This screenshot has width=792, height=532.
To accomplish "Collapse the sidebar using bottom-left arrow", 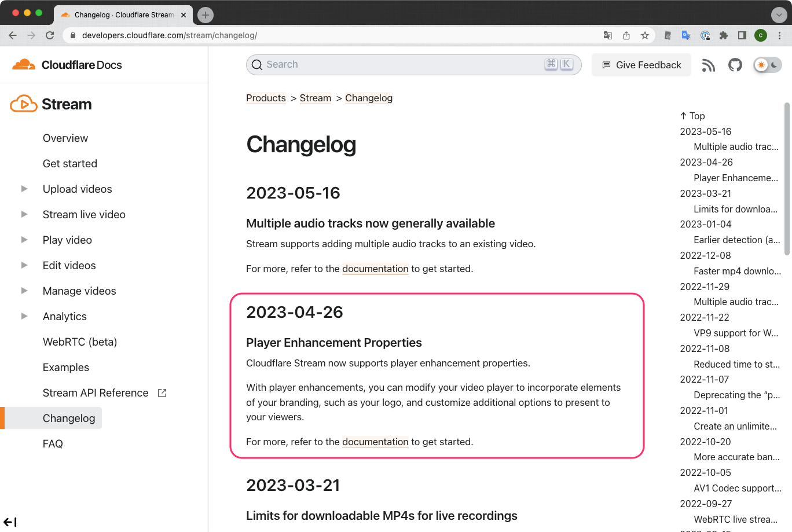I will 10,522.
